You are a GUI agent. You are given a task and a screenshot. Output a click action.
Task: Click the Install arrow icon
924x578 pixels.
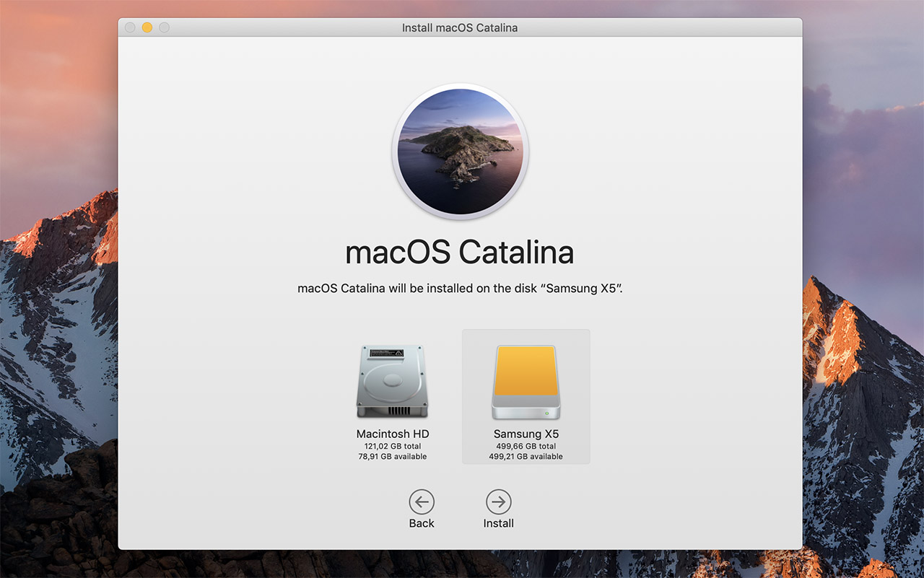point(498,502)
